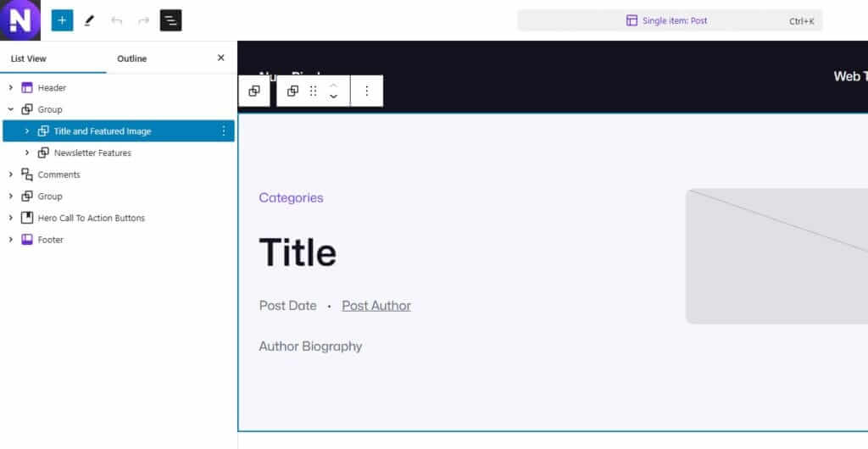The height and width of the screenshot is (449, 868).
Task: Open the block inserter plus button
Action: (62, 20)
